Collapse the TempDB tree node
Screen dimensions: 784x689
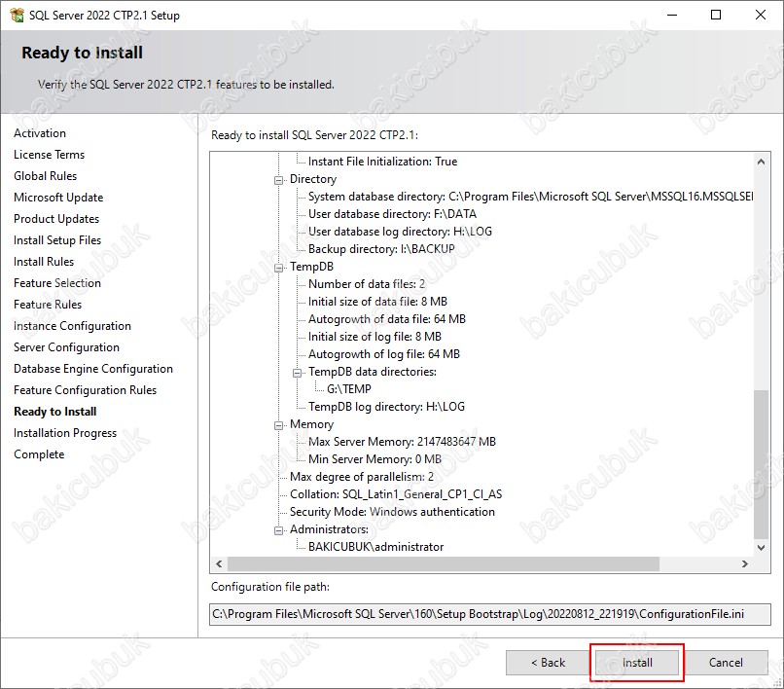[278, 268]
